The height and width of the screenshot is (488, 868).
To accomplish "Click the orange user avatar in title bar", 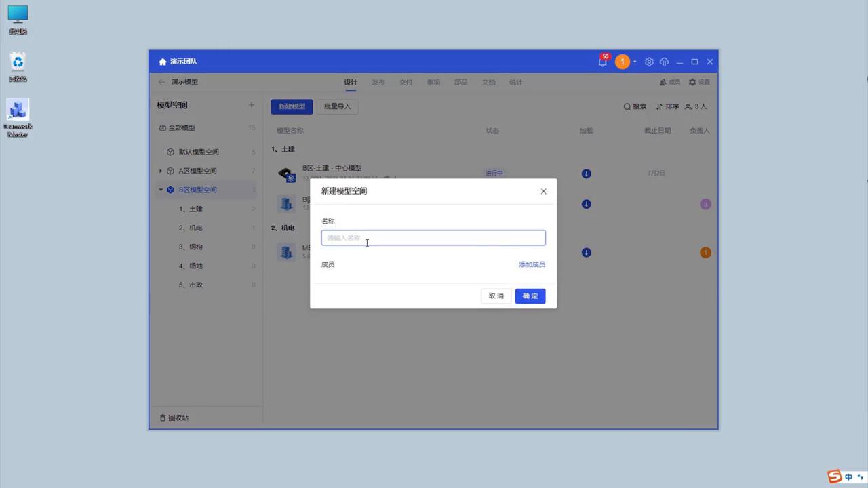I will click(623, 62).
